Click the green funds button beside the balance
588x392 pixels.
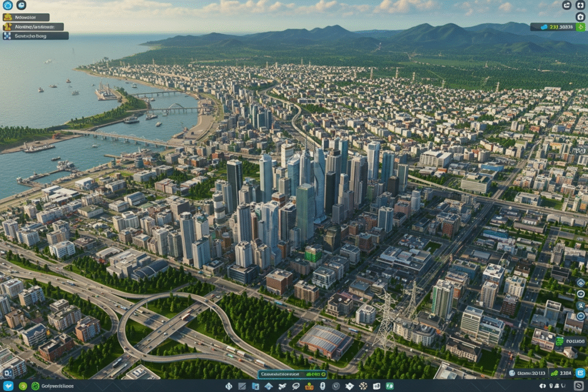coord(581,26)
